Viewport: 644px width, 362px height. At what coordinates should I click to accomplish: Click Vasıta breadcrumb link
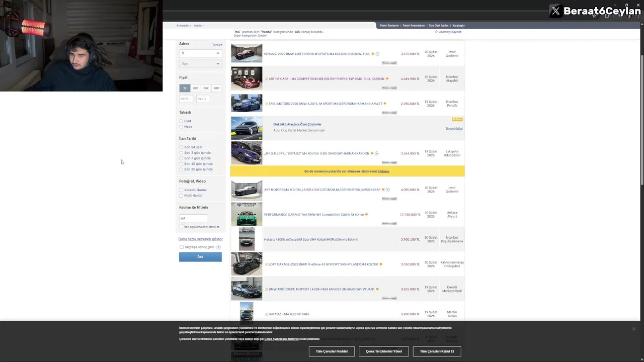click(x=197, y=25)
